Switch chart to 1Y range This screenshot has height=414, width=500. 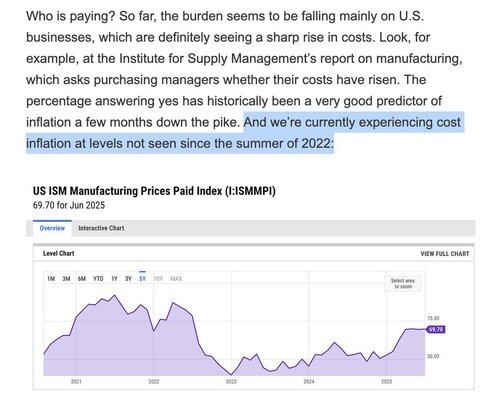coord(114,279)
